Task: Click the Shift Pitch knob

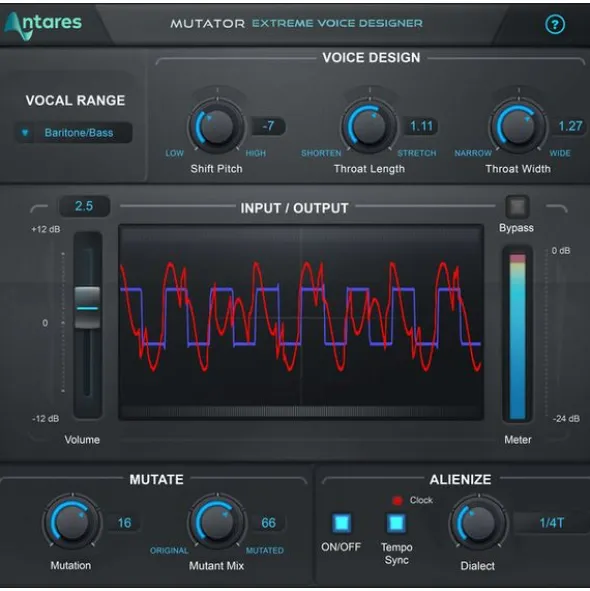Action: 217,126
